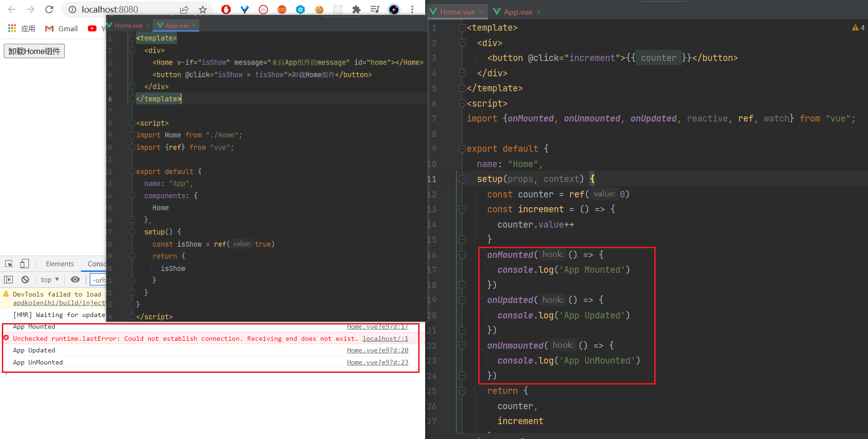View site information for localhost:8080
Image resolution: width=868 pixels, height=439 pixels.
(72, 9)
